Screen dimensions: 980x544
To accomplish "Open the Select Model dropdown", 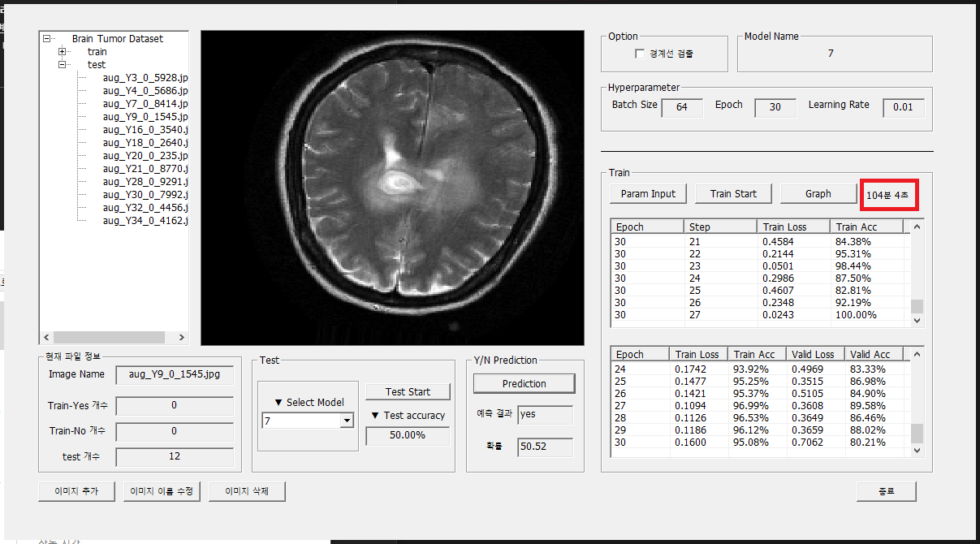I will (347, 421).
